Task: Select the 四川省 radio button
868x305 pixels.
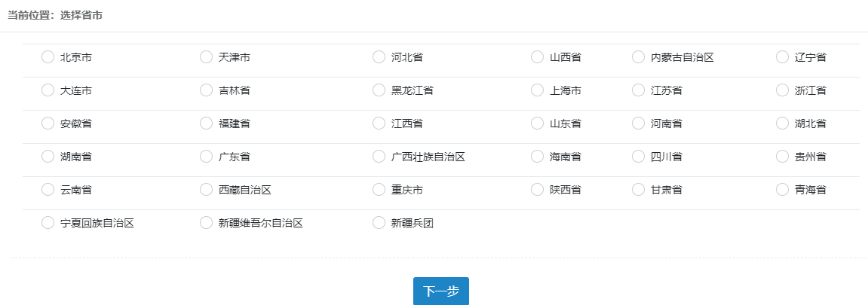Action: click(638, 157)
